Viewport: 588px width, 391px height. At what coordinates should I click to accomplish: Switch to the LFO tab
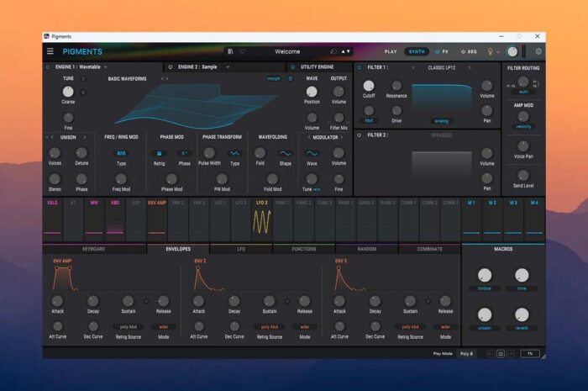[241, 249]
